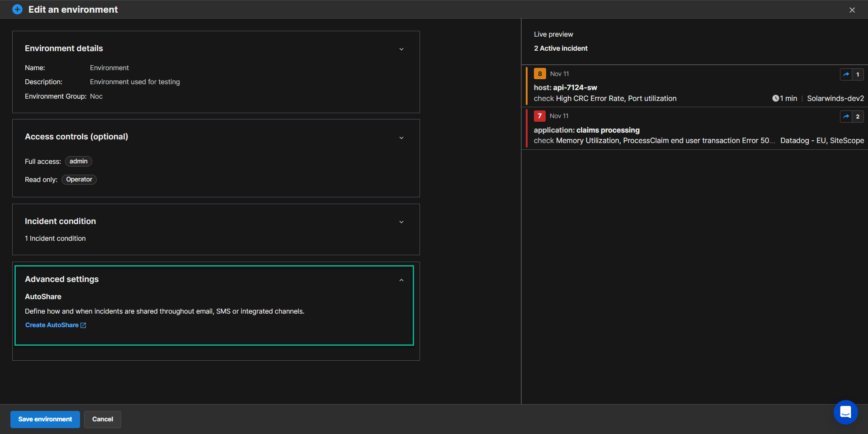Click the Save environment button

pyautogui.click(x=45, y=419)
